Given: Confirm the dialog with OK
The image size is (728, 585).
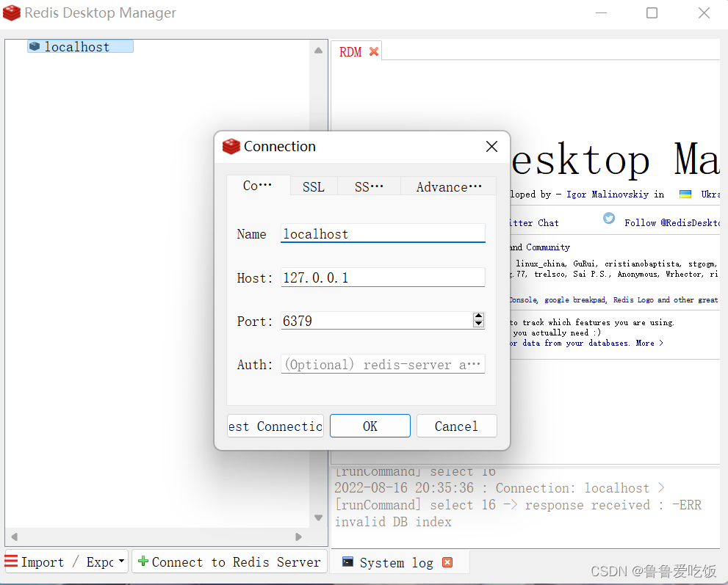Looking at the screenshot, I should [370, 426].
